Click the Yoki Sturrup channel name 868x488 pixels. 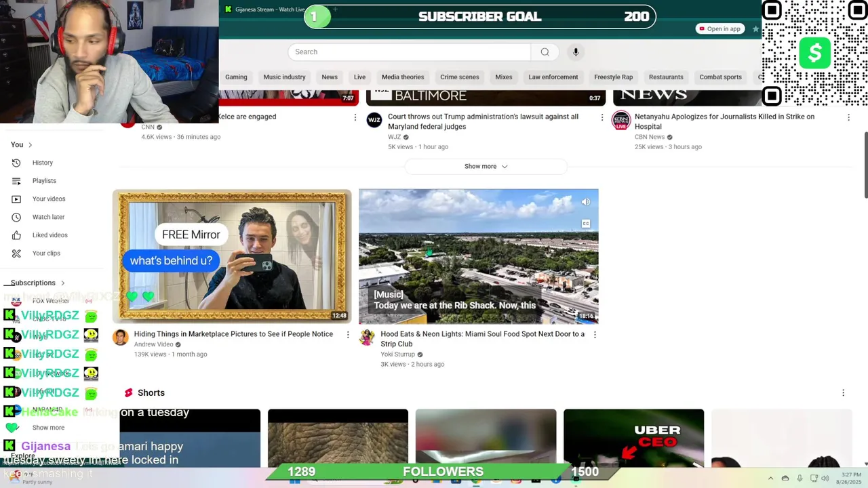pos(397,354)
